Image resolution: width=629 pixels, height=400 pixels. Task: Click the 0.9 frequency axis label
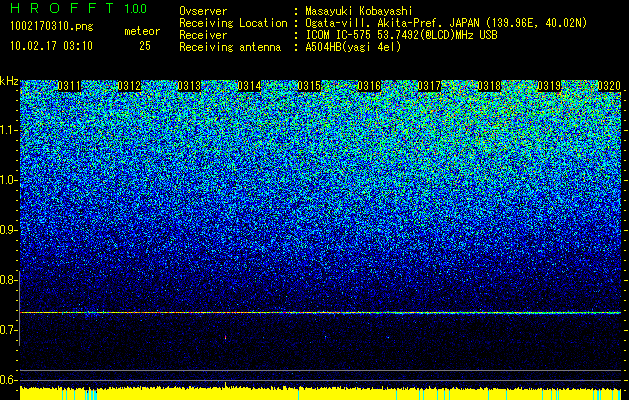(x=8, y=230)
